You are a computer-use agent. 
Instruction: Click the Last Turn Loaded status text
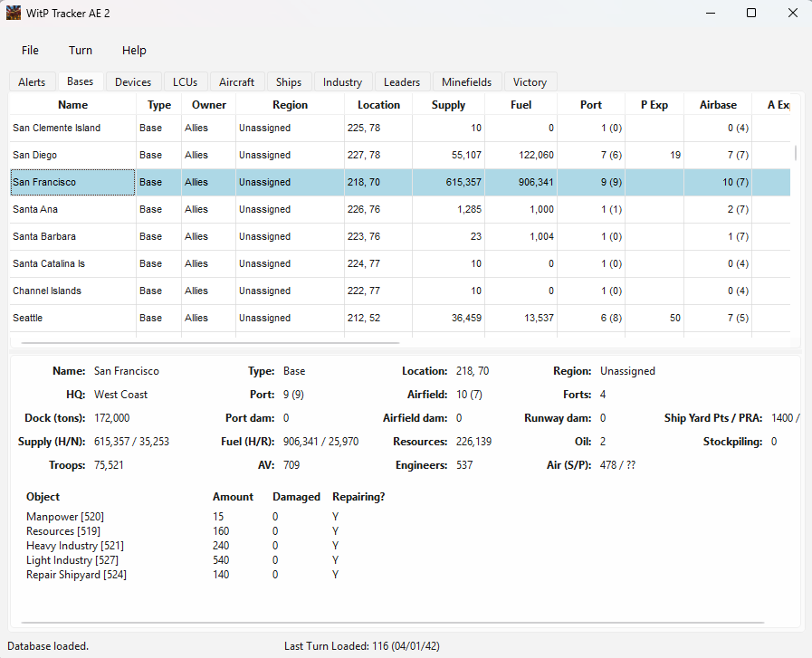(x=361, y=646)
